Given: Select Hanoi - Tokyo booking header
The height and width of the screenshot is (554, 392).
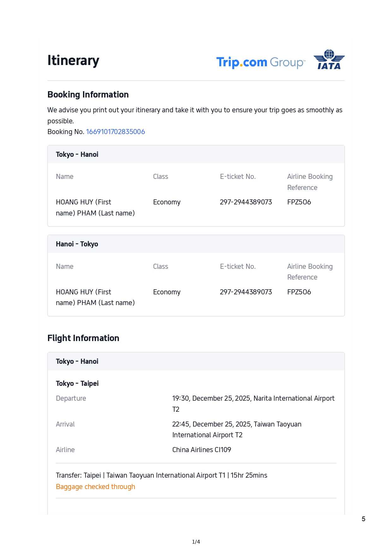Looking at the screenshot, I should 77,244.
